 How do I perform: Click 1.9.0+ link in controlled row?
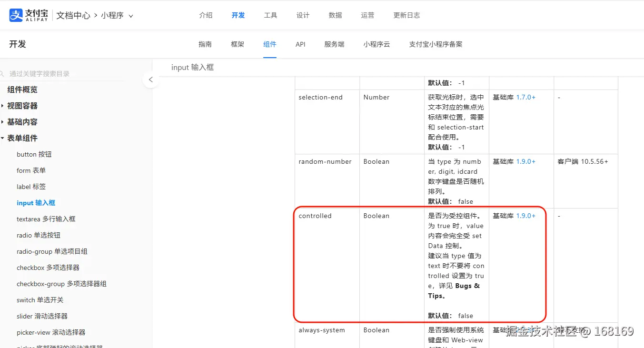526,216
